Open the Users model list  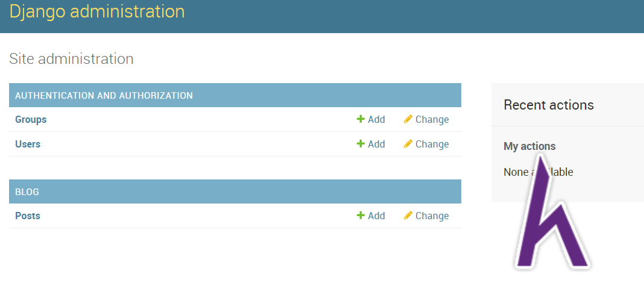pos(28,145)
